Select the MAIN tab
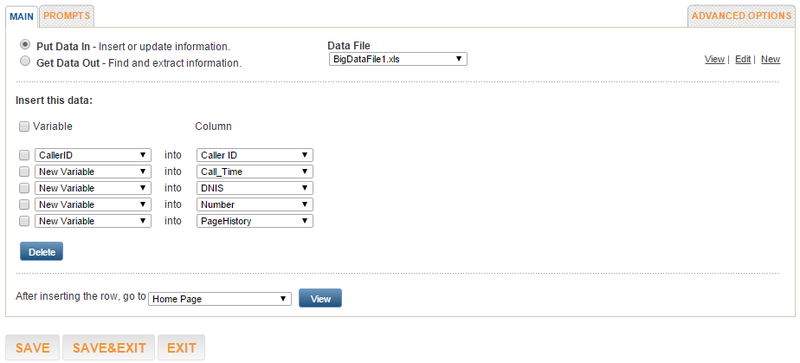The image size is (800, 363). click(21, 16)
